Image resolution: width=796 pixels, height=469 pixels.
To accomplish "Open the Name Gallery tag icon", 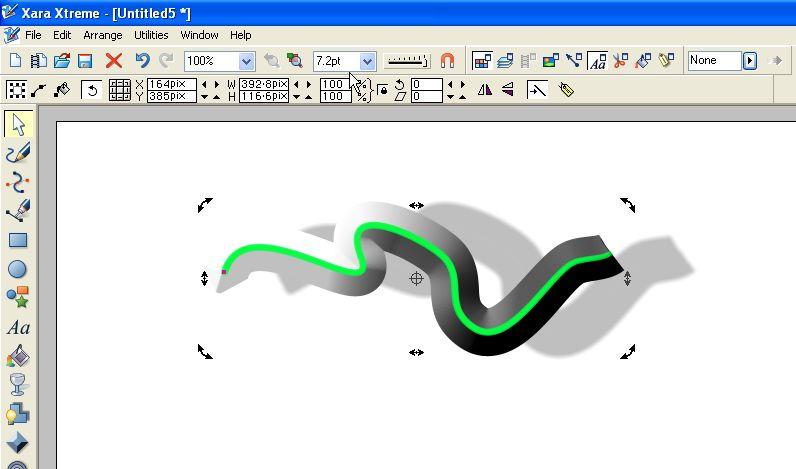I will coord(666,61).
